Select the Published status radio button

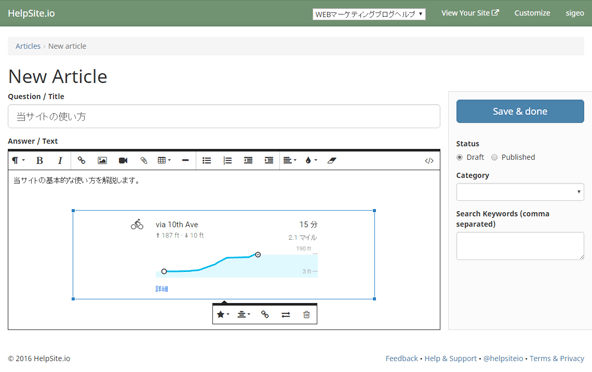tap(494, 157)
